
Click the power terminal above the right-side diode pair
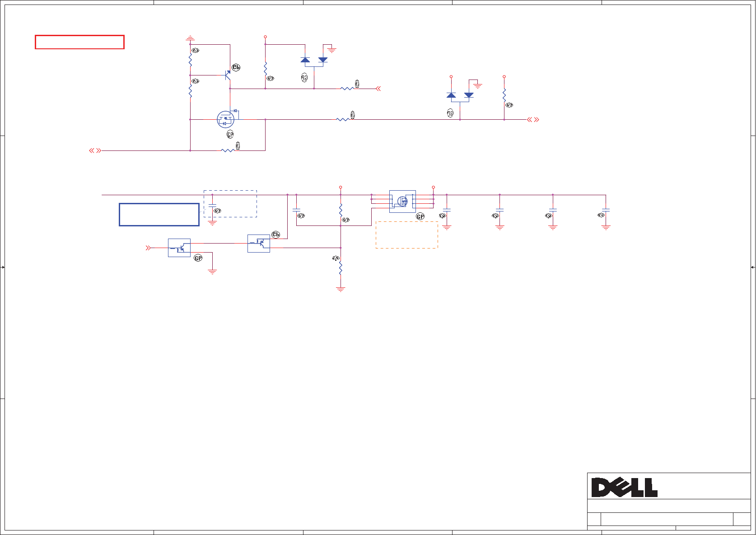click(x=451, y=77)
